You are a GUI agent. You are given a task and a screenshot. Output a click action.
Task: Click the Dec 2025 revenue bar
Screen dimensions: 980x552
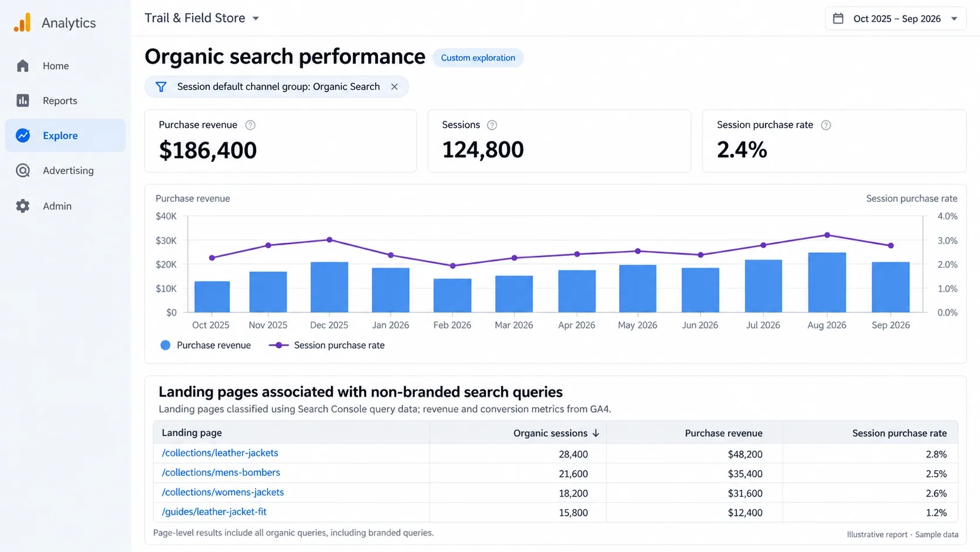(329, 287)
